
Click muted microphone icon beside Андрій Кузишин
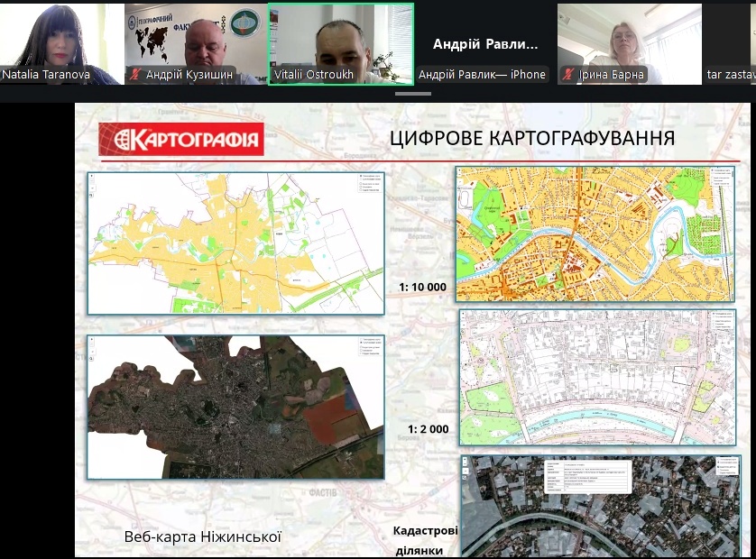[135, 75]
